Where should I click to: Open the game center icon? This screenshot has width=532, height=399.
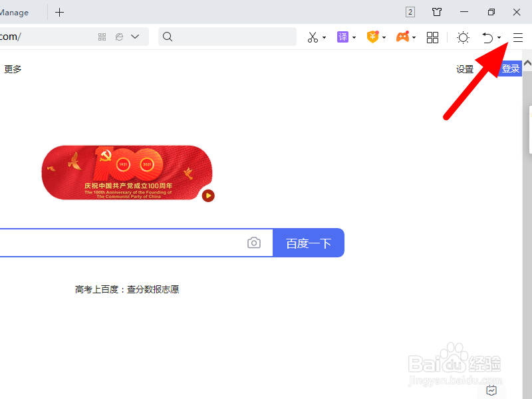pyautogui.click(x=402, y=38)
